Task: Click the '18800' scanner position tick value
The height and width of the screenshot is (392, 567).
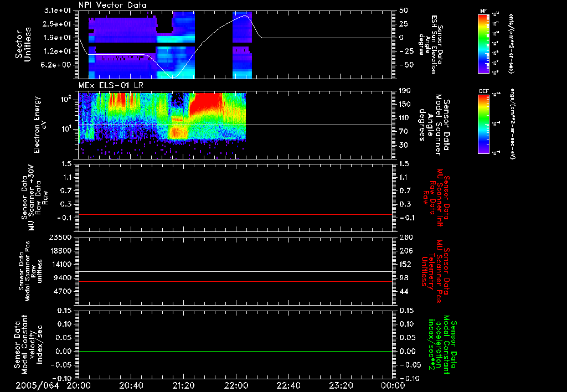Action: [x=60, y=251]
